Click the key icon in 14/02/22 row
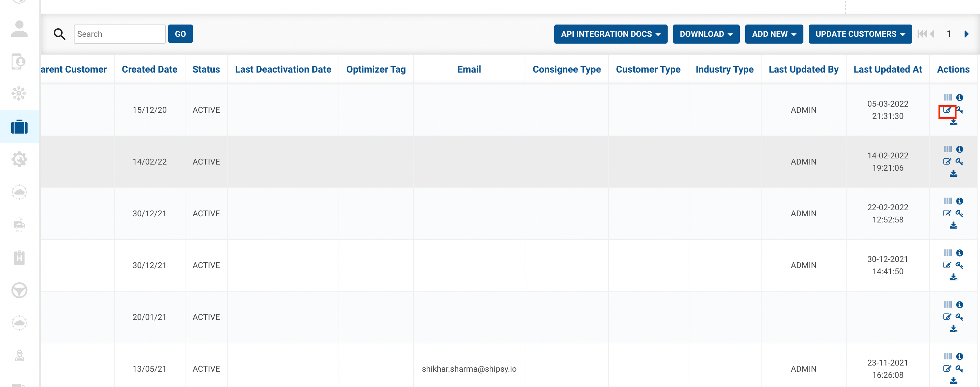 959,161
